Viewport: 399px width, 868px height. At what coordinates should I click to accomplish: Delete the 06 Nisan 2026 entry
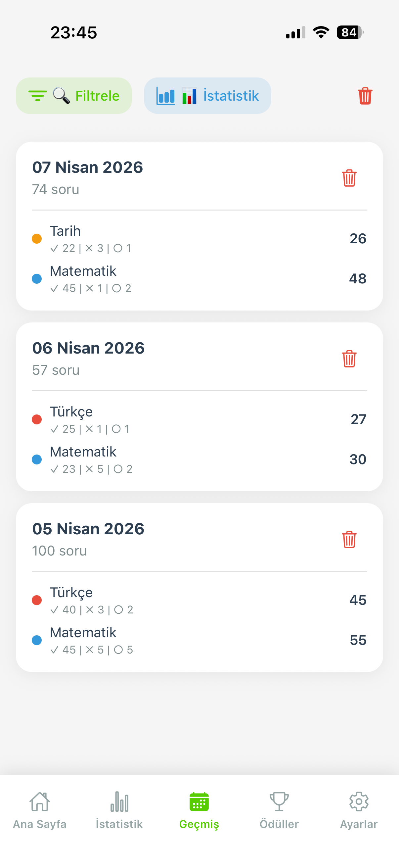click(349, 359)
